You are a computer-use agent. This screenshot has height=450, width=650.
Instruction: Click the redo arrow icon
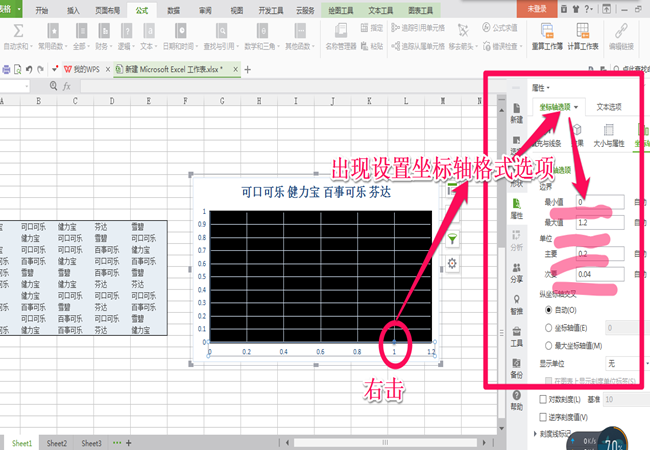40,70
